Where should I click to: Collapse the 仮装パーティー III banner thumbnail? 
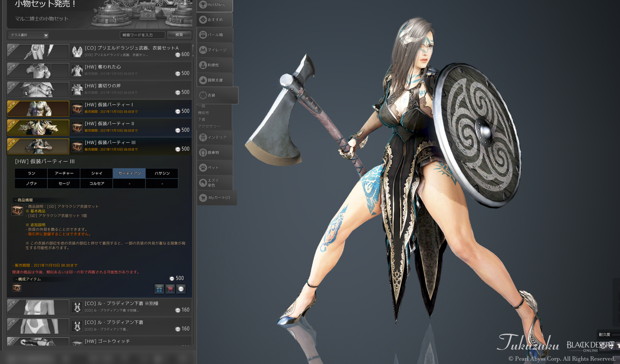38,146
